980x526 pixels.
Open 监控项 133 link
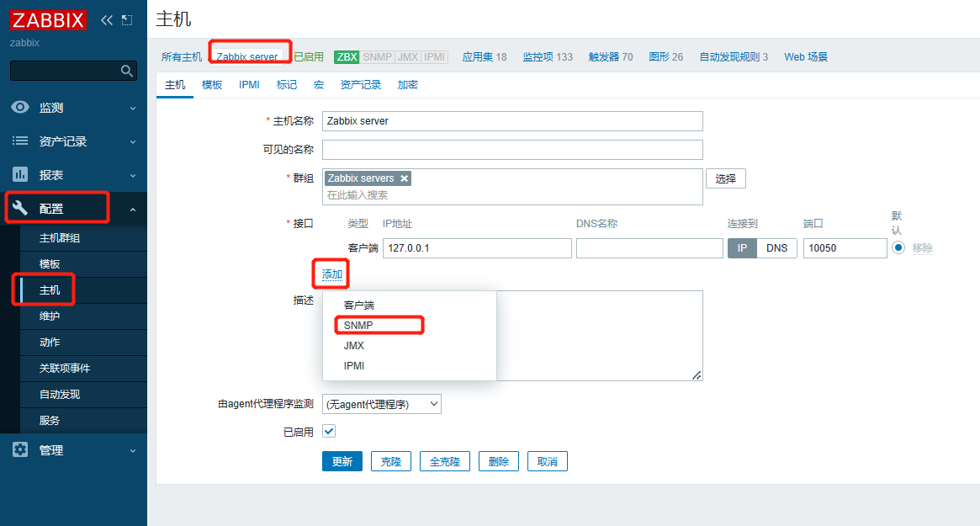click(548, 57)
